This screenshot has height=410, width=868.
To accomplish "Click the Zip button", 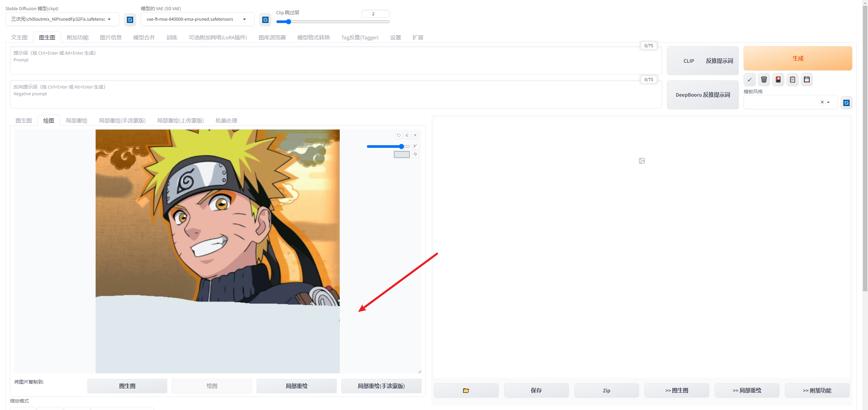I will tap(607, 390).
